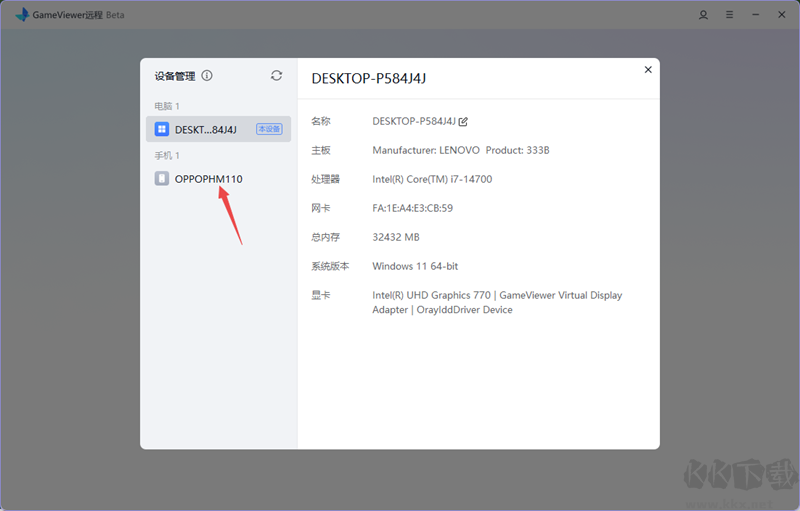Close the device details dialog
The image size is (800, 511).
[x=648, y=70]
